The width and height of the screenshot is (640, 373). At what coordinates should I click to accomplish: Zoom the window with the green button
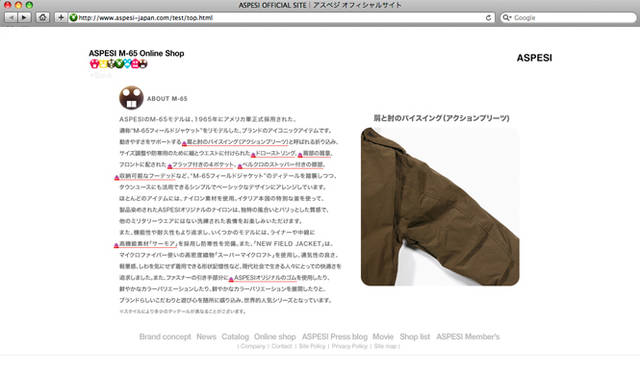pyautogui.click(x=29, y=5)
